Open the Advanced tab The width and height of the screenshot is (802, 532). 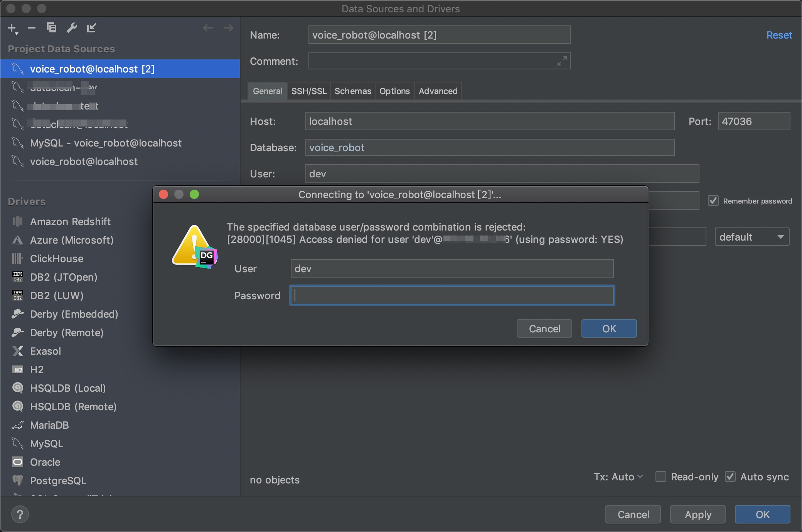[x=438, y=91]
